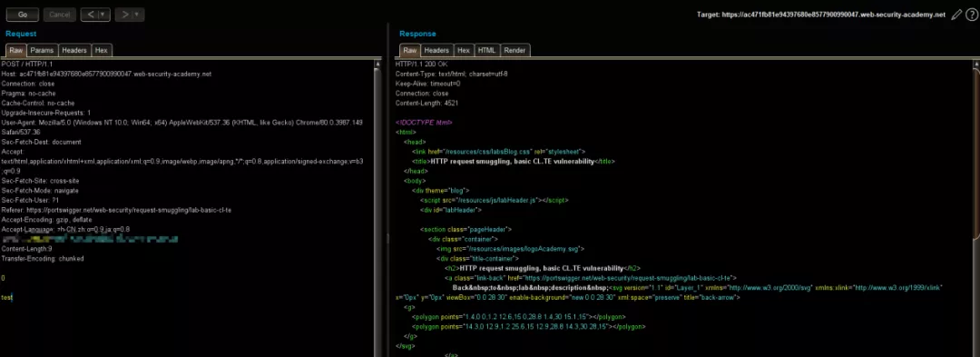Click the link-back anchor tag line

point(591,278)
